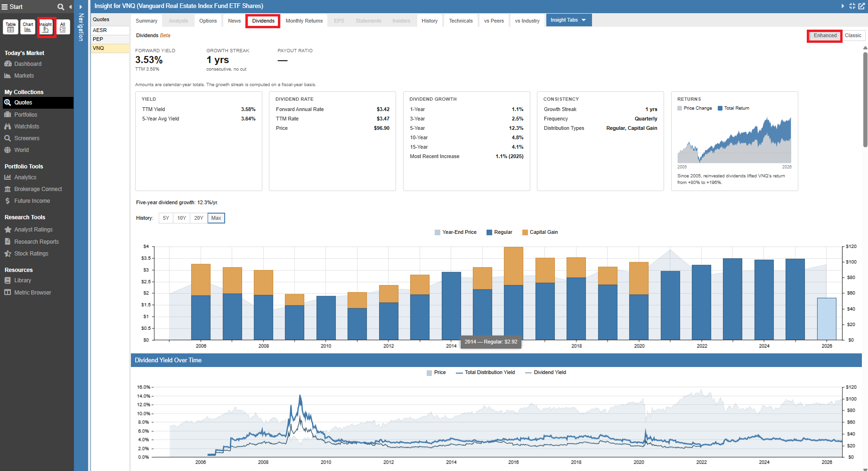Open Dashboard gauge icon in sidebar
Image resolution: width=868 pixels, height=471 pixels.
8,64
